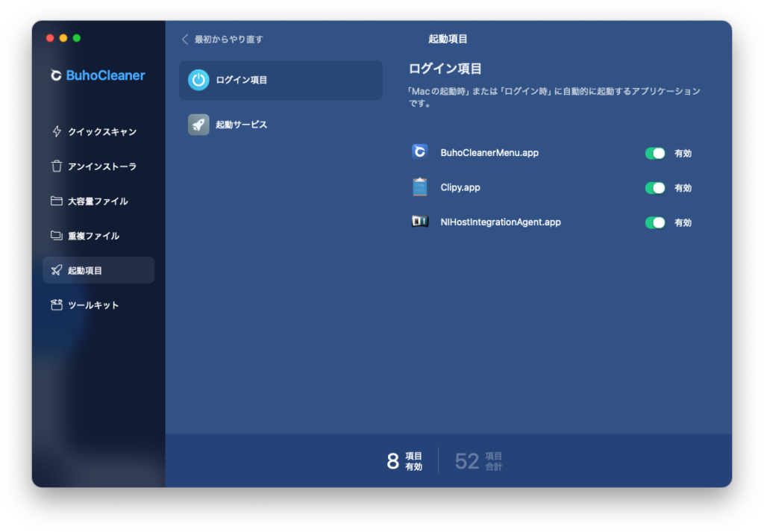Open 大容量ファイル section
This screenshot has width=764, height=532.
pos(98,201)
